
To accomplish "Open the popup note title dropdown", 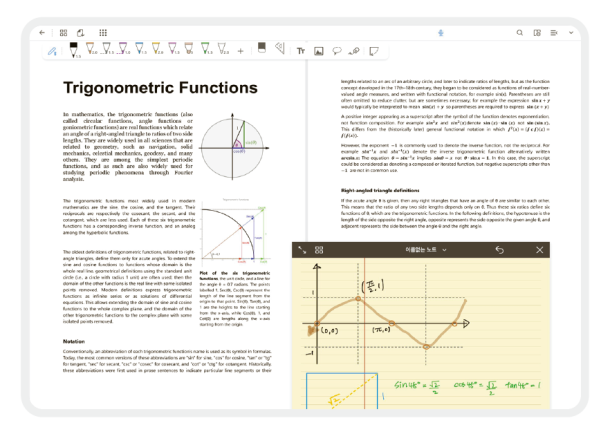I will (x=426, y=250).
